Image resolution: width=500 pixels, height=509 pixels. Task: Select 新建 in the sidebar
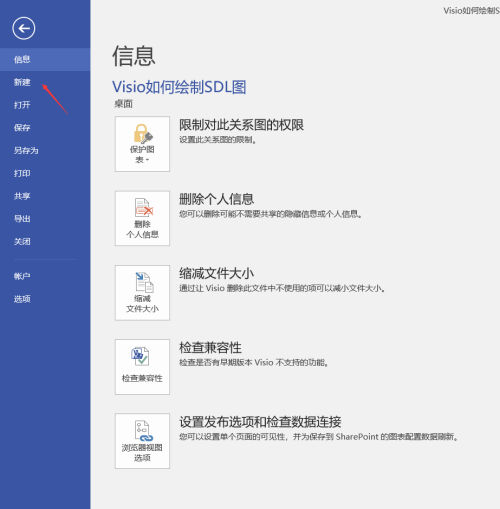(x=45, y=82)
